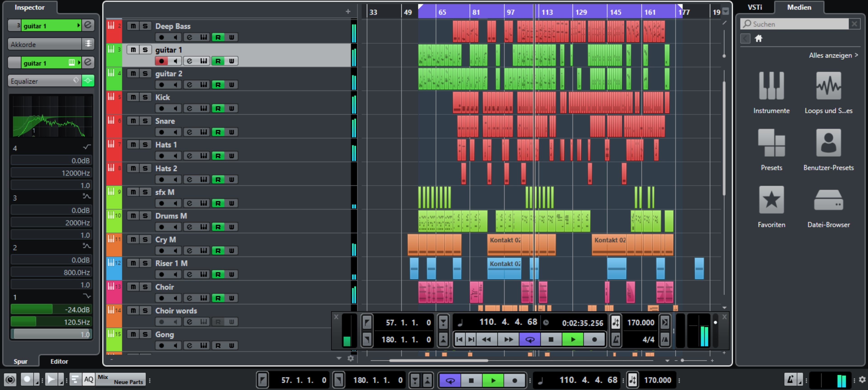Toggle metronome click in bottom bar
This screenshot has width=868, height=390.
(x=790, y=380)
